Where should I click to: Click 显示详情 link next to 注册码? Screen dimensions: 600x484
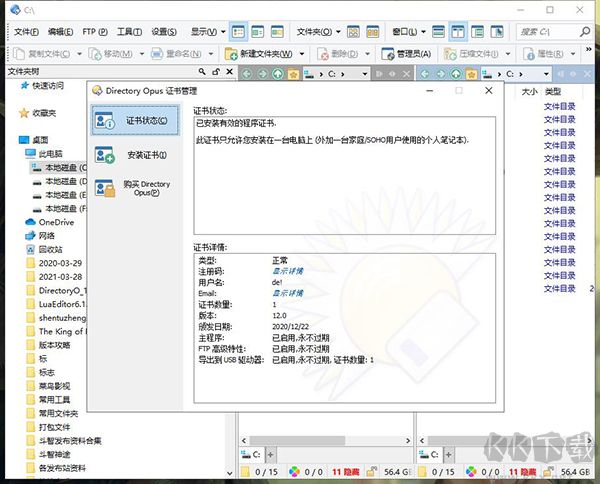click(x=288, y=270)
